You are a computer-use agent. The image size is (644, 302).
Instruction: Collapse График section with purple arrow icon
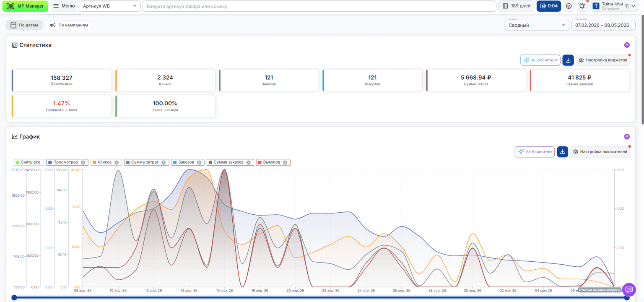627,137
